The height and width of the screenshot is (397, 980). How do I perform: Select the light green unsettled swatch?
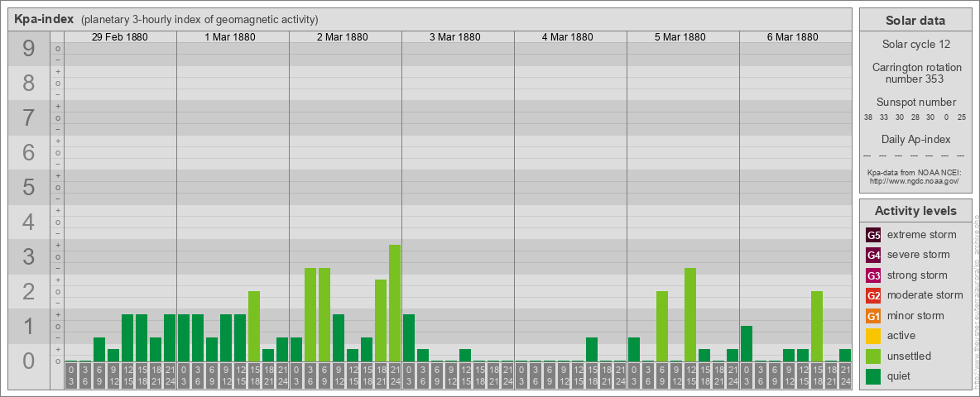click(873, 356)
